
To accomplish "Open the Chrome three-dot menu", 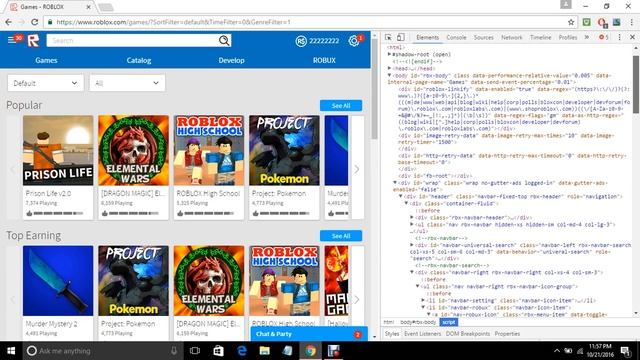I will 631,22.
